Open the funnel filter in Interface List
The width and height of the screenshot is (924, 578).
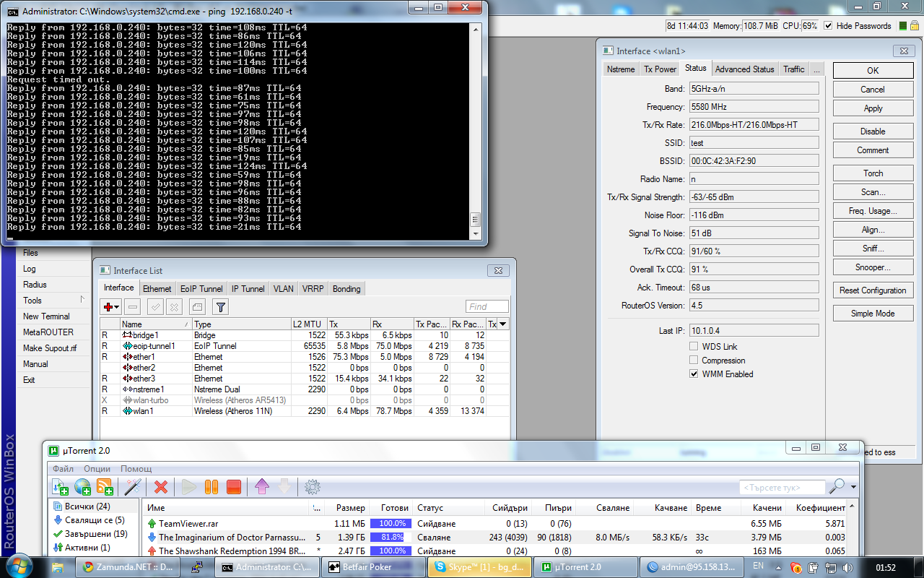[221, 307]
